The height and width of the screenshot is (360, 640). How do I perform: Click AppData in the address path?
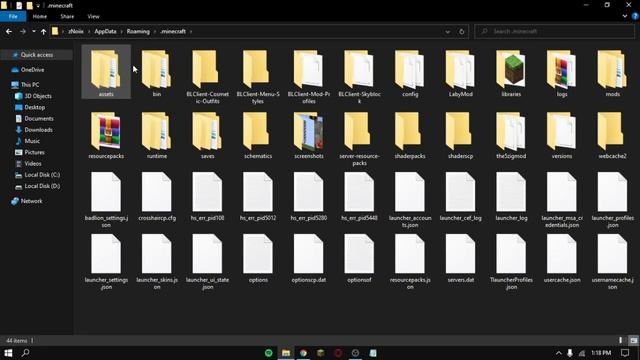105,31
